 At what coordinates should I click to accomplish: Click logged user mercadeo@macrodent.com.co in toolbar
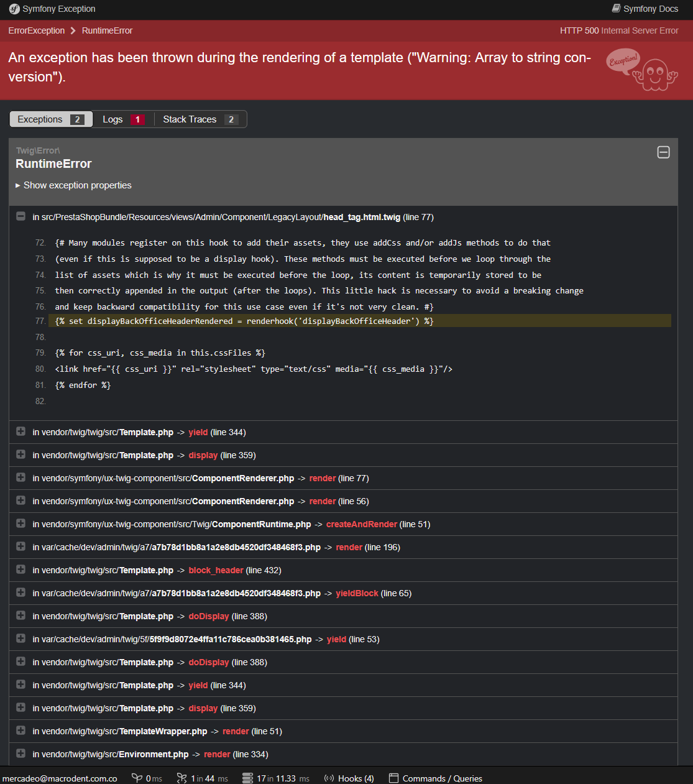[x=60, y=778]
